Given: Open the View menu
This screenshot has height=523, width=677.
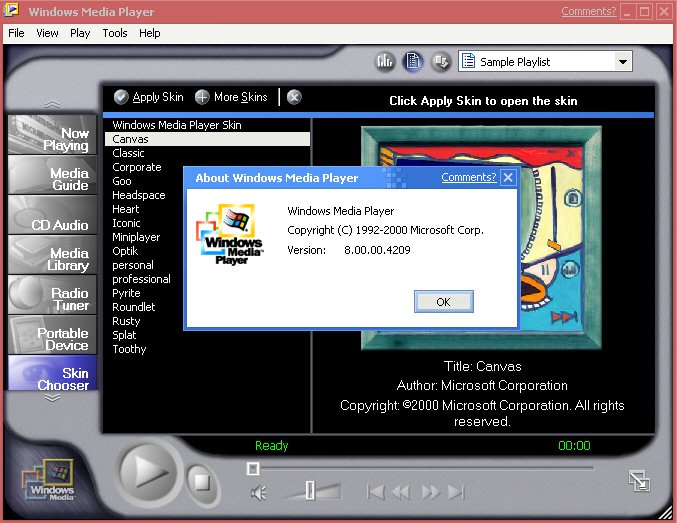Looking at the screenshot, I should (47, 33).
